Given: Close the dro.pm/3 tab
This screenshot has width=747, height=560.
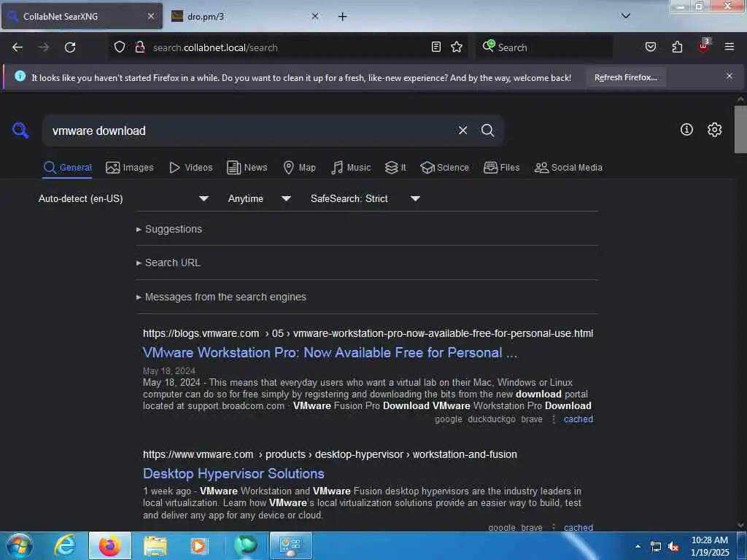Looking at the screenshot, I should click(315, 16).
